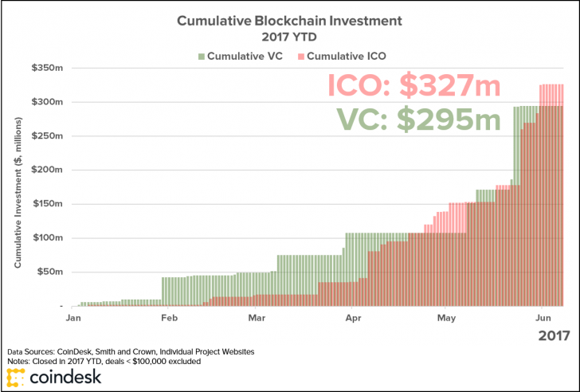
Task: Click the ICO: $327m annotation
Action: pyautogui.click(x=414, y=86)
